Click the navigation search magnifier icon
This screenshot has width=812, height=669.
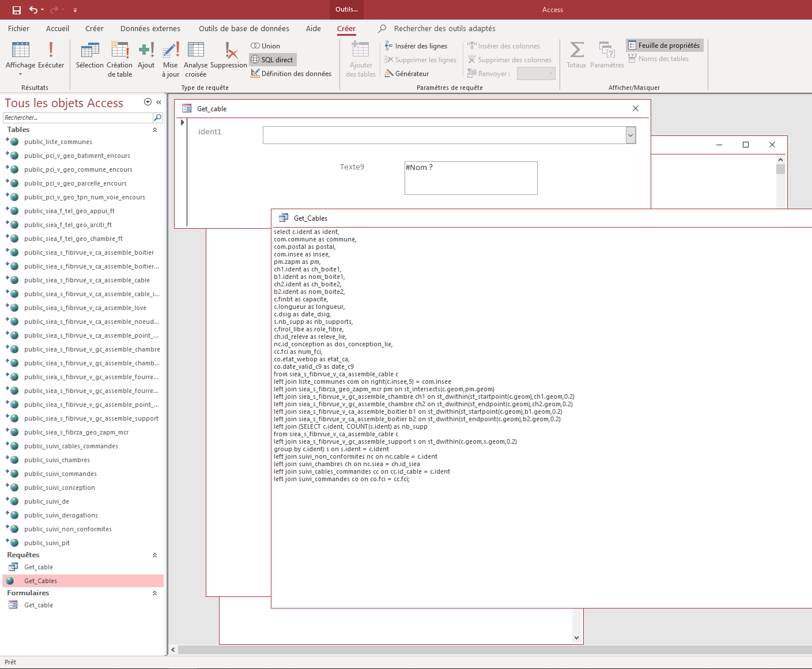coord(157,118)
